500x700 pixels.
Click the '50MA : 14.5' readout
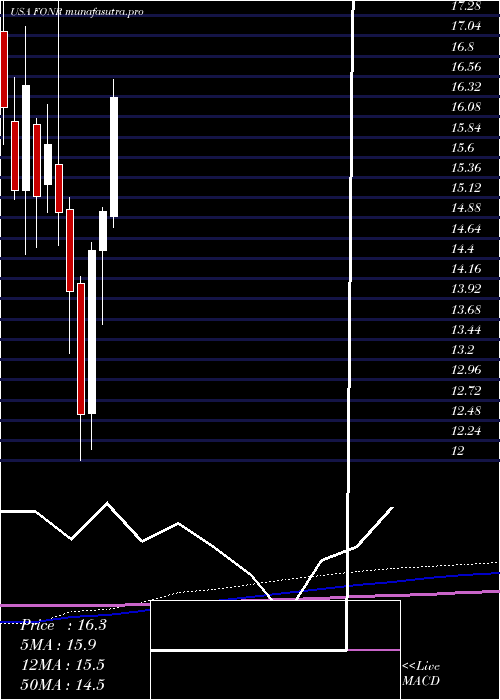coord(63,684)
